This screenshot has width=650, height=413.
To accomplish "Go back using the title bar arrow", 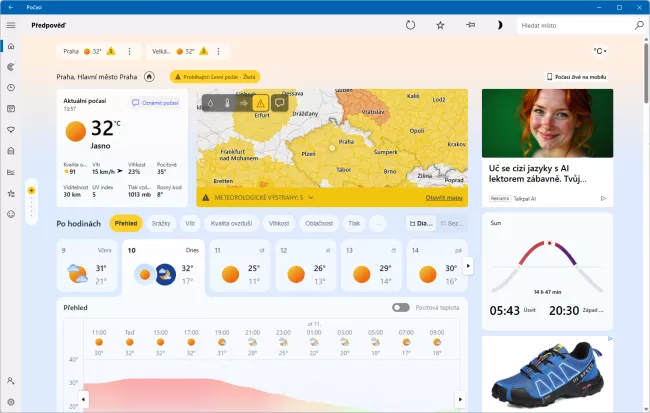I will click(11, 7).
